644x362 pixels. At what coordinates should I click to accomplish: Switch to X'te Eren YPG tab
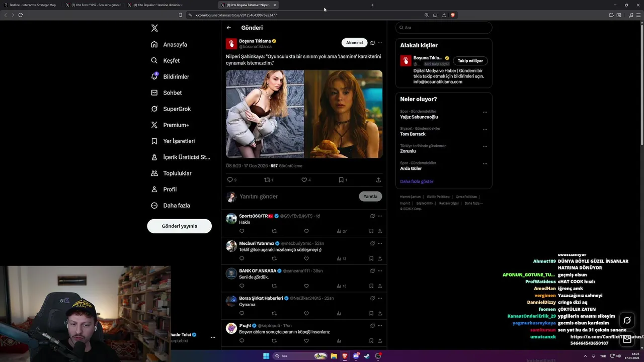93,5
